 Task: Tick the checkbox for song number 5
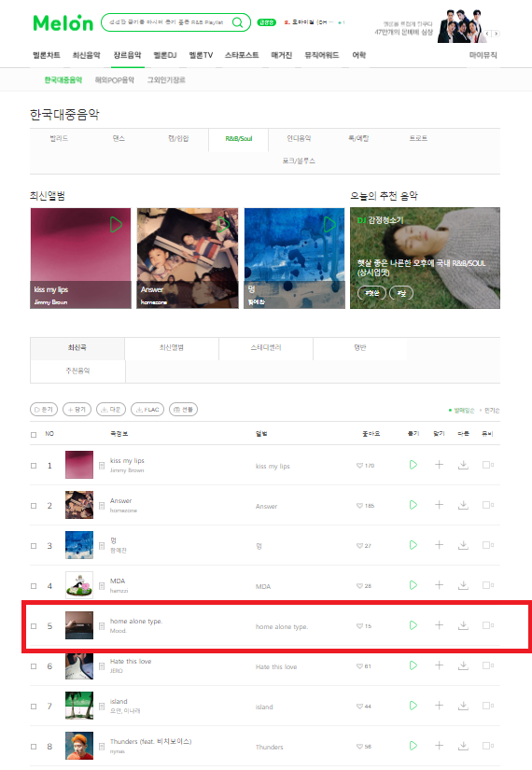coord(34,626)
